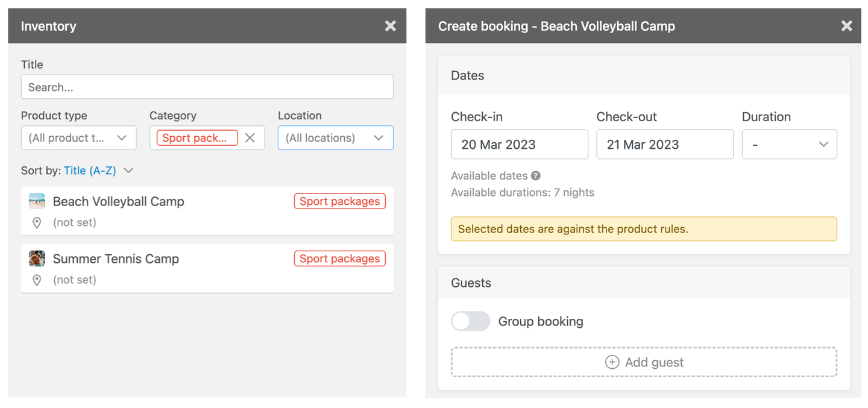This screenshot has height=408, width=868.
Task: Select the Beach Volleyball Camp item
Action: coord(207,211)
